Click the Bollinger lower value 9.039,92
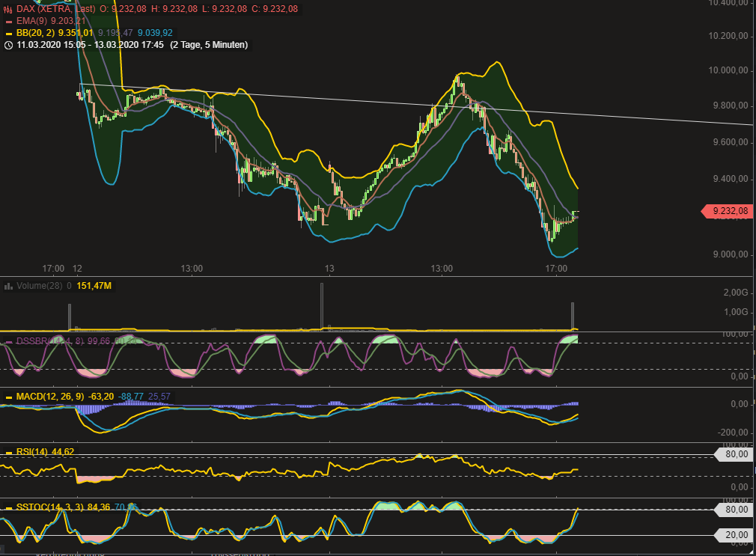Image resolution: width=756 pixels, height=556 pixels. [155, 33]
